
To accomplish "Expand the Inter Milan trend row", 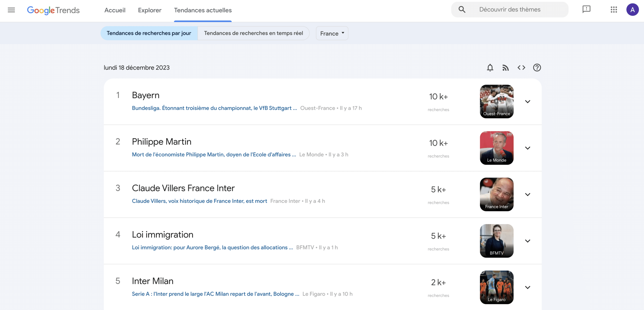I will 528,287.
